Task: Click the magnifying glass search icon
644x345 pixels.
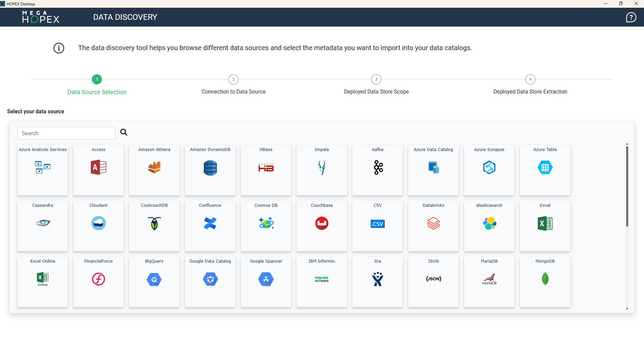Action: coord(124,132)
